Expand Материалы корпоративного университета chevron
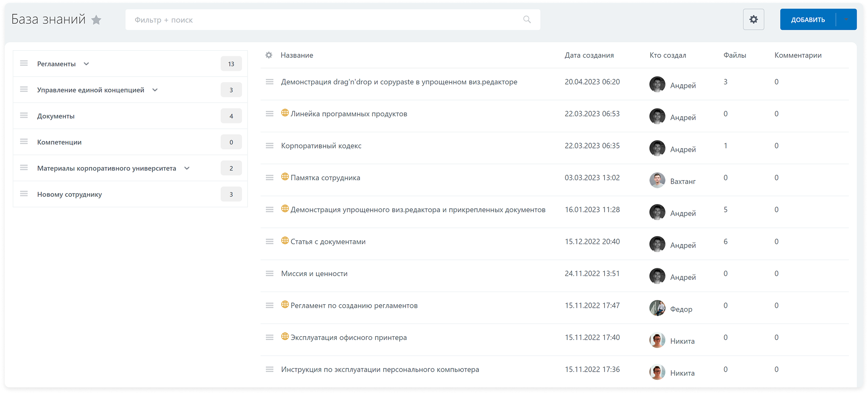 click(x=187, y=168)
